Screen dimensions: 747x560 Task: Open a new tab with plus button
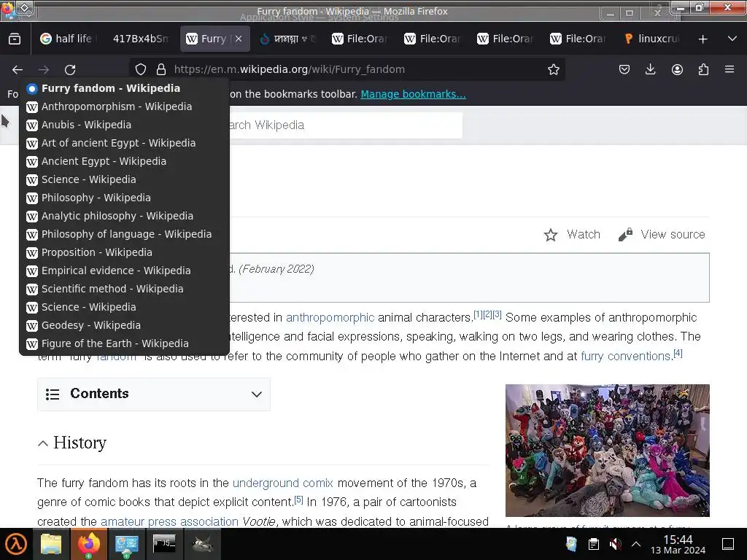(x=703, y=39)
